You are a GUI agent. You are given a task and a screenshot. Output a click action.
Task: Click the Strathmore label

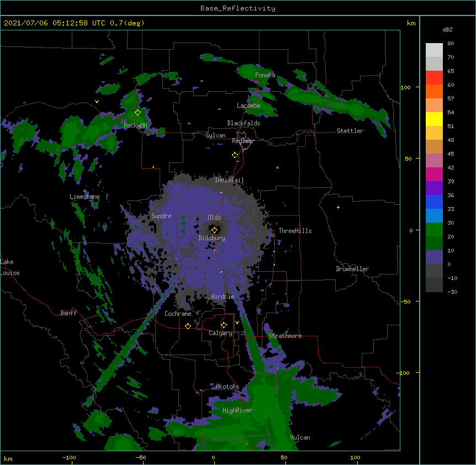click(x=285, y=336)
